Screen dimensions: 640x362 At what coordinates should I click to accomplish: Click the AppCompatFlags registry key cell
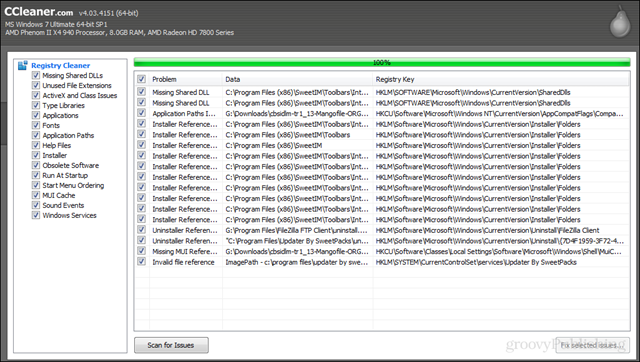500,113
